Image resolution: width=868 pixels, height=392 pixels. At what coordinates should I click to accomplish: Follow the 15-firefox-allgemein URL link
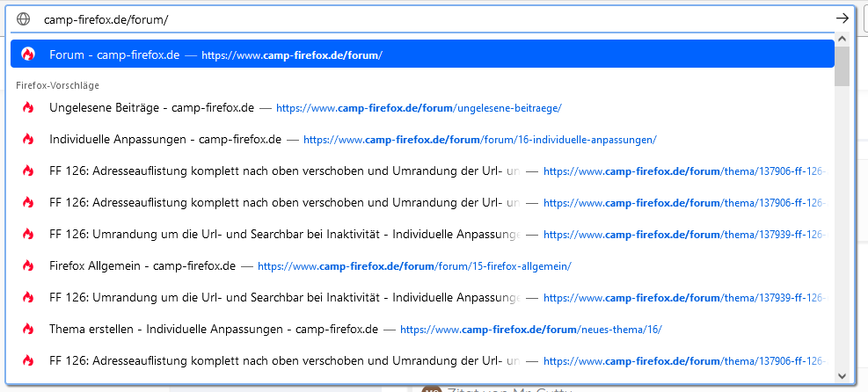pyautogui.click(x=414, y=265)
